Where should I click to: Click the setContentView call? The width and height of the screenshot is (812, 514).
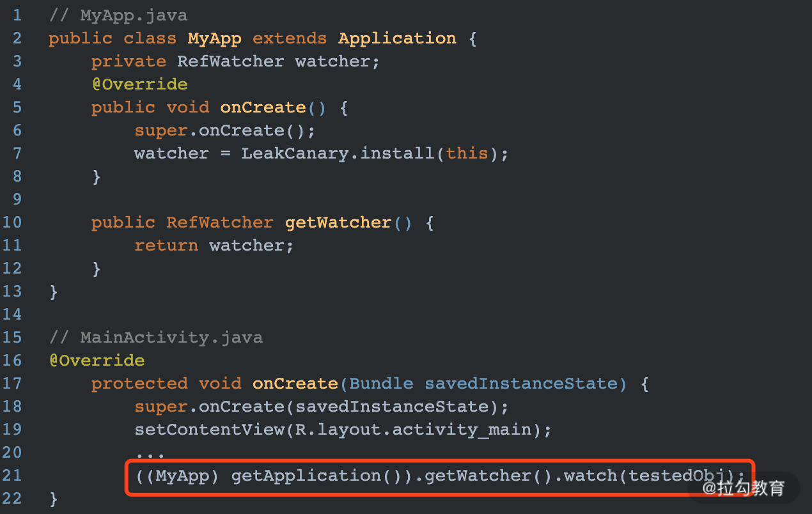209,430
